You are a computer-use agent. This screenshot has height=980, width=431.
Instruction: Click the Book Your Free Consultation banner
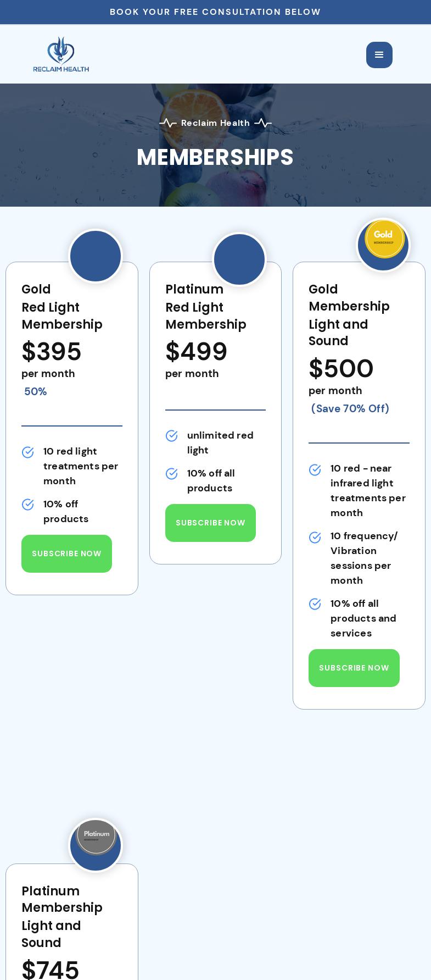215,12
